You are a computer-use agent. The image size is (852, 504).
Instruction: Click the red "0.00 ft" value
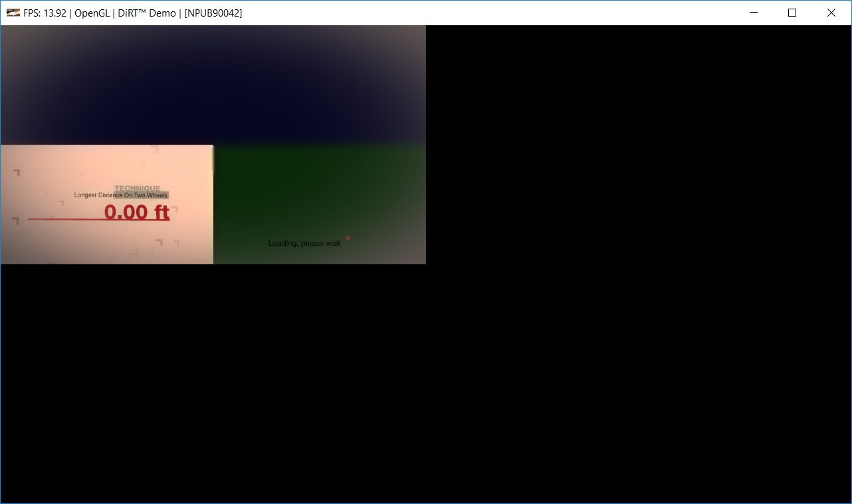pyautogui.click(x=137, y=212)
